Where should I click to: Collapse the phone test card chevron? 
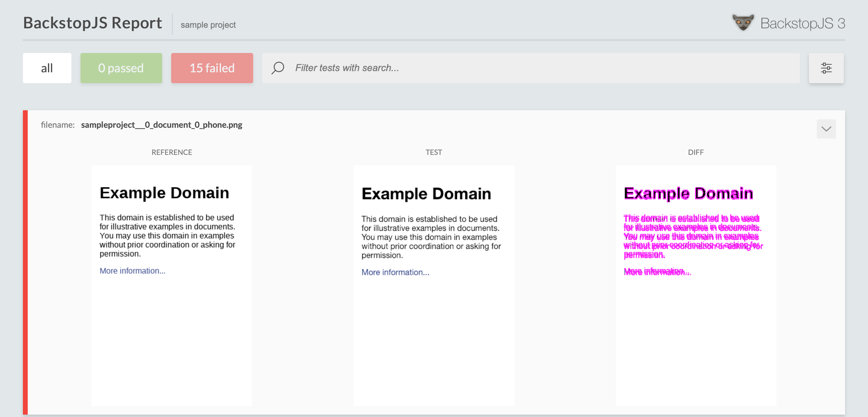click(x=826, y=129)
